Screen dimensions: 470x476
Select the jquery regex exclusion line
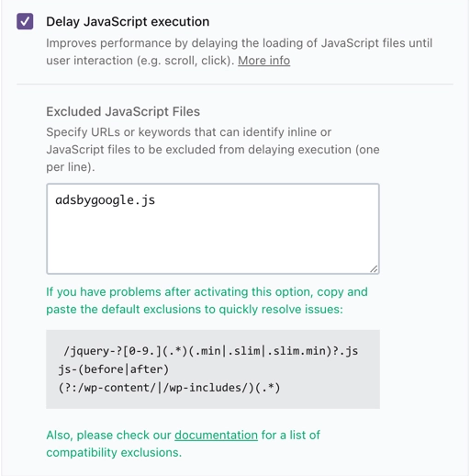(x=210, y=350)
